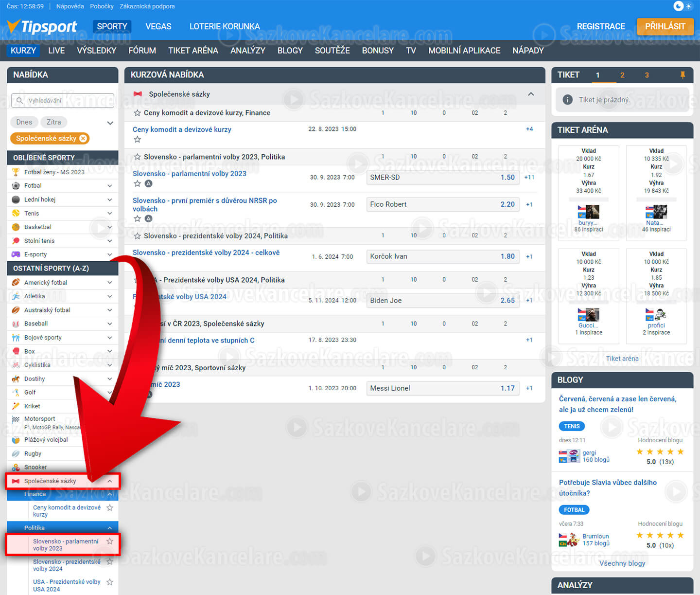This screenshot has width=700, height=595.
Task: Click the Bojové sporty icon
Action: pos(16,338)
